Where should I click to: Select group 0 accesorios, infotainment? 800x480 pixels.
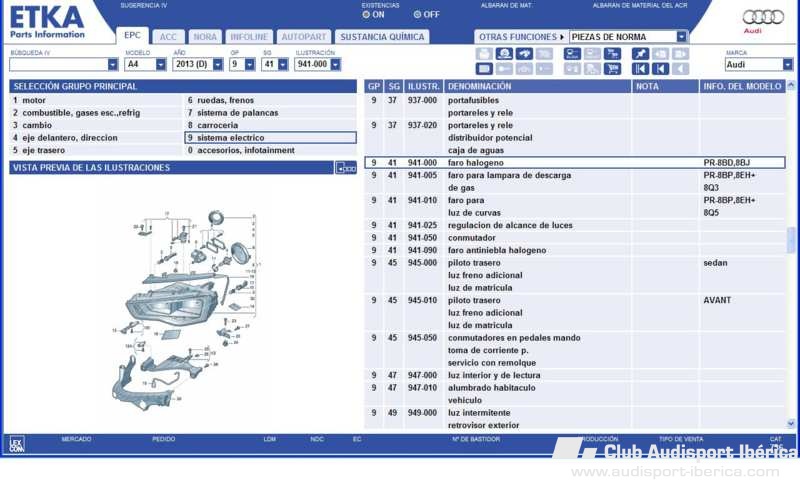tap(270, 150)
